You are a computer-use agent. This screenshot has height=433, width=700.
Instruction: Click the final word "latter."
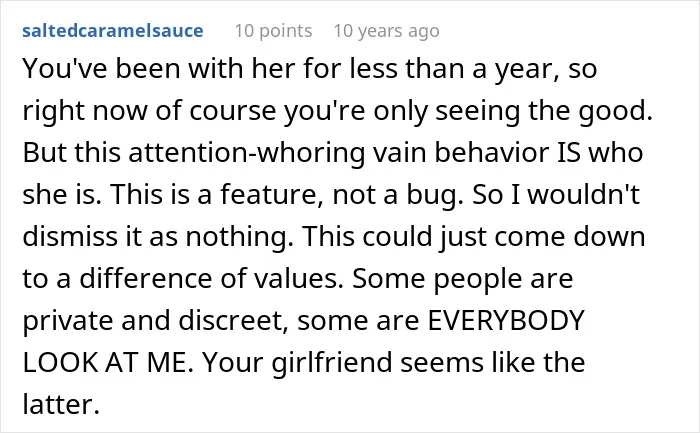61,404
